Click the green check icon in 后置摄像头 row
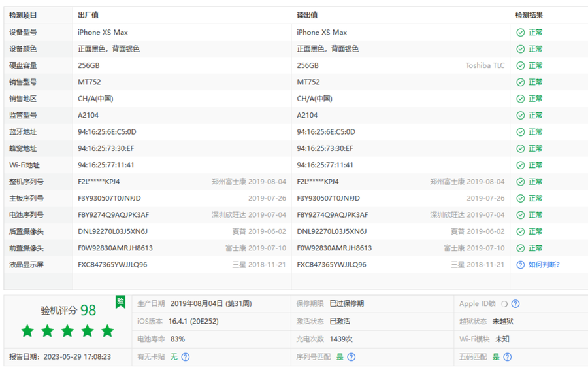 coord(521,231)
